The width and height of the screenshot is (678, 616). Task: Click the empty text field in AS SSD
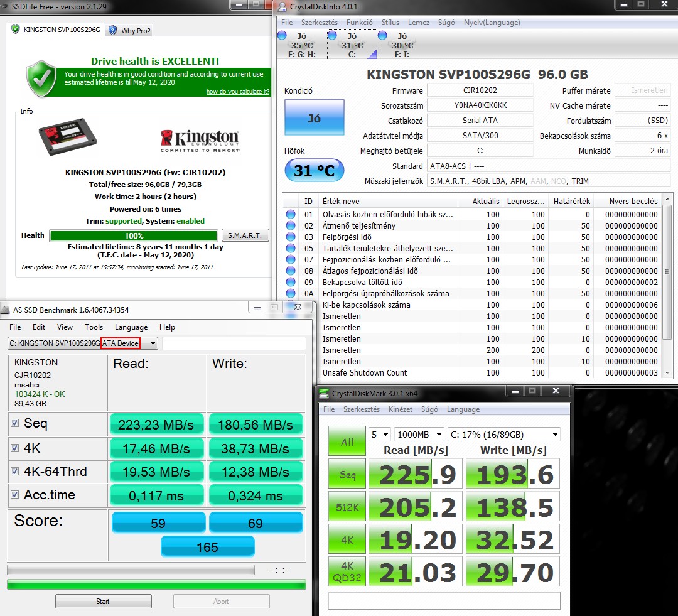[234, 343]
